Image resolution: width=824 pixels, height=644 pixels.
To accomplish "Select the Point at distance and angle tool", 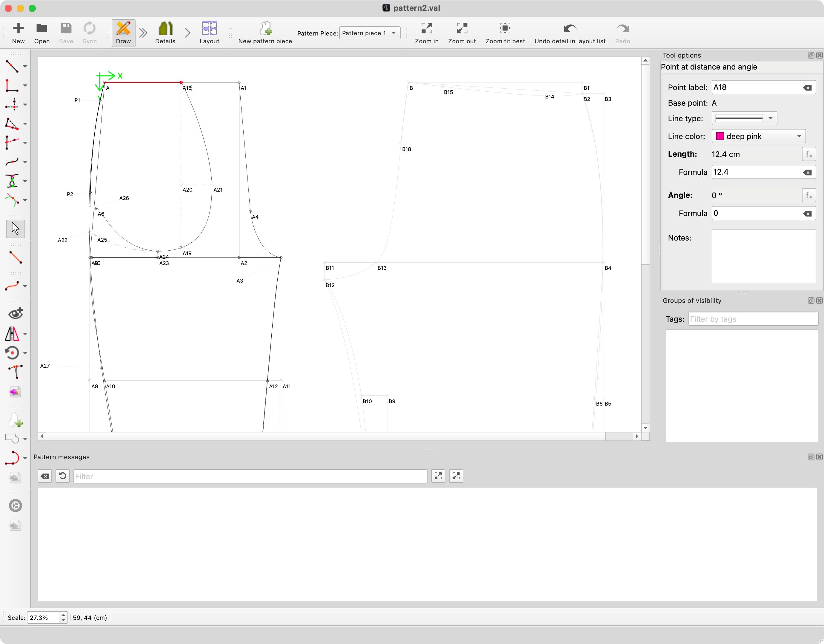I will 12,66.
